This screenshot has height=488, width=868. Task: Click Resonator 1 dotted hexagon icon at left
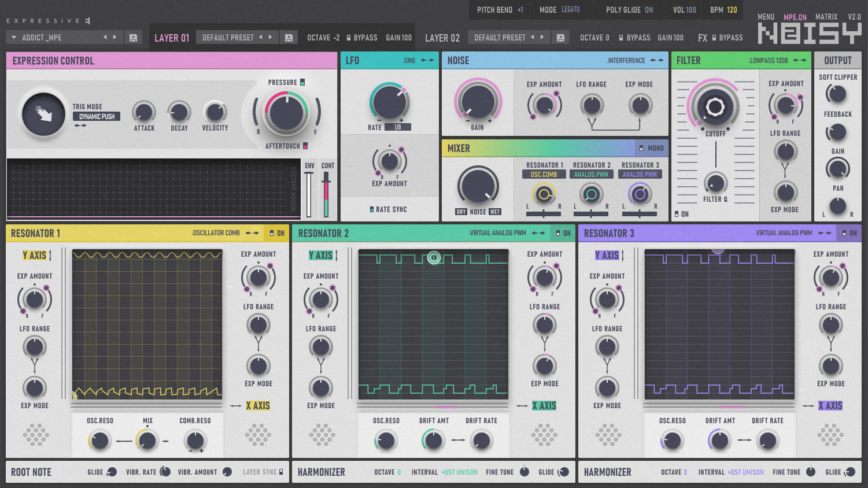[x=35, y=434]
